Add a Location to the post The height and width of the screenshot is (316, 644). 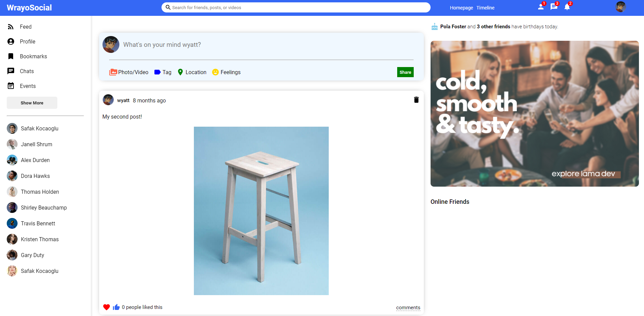pyautogui.click(x=192, y=72)
